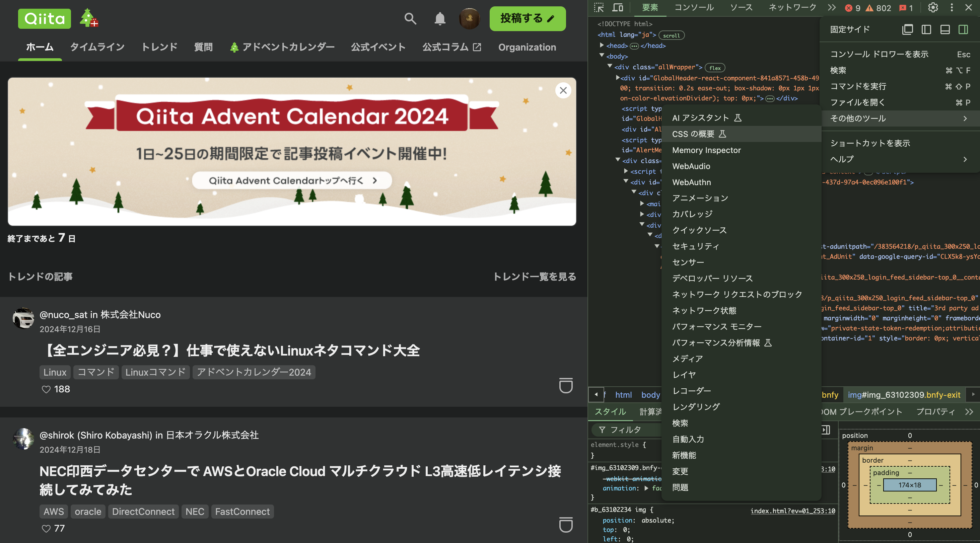Dock DevTools to the bottom
Screen dimensions: 980x543
tap(944, 29)
